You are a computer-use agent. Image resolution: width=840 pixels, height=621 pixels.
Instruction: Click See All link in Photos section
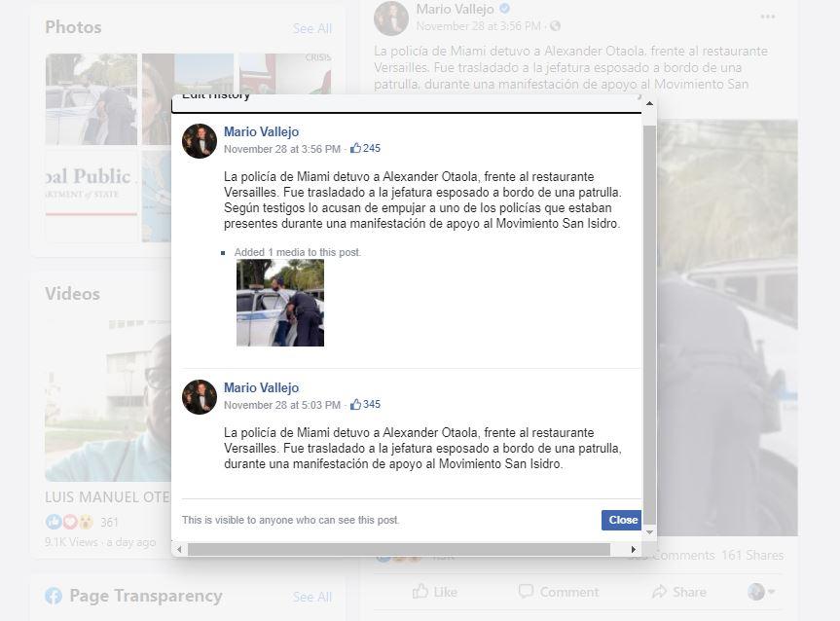coord(312,28)
